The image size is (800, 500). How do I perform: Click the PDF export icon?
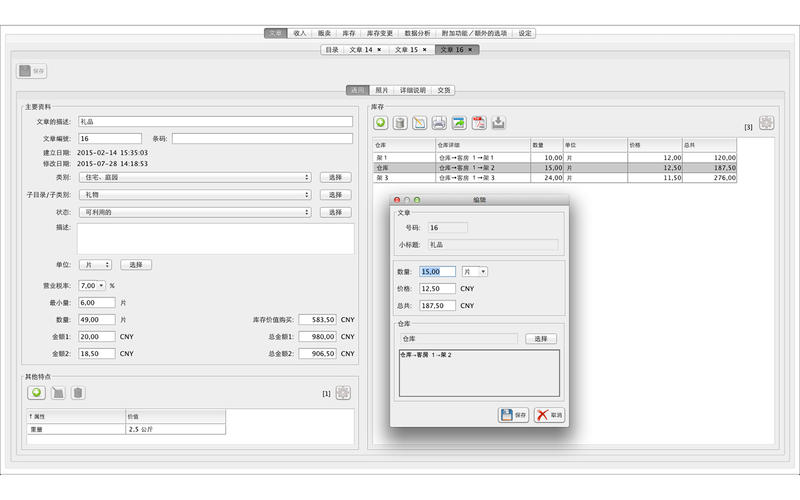478,123
